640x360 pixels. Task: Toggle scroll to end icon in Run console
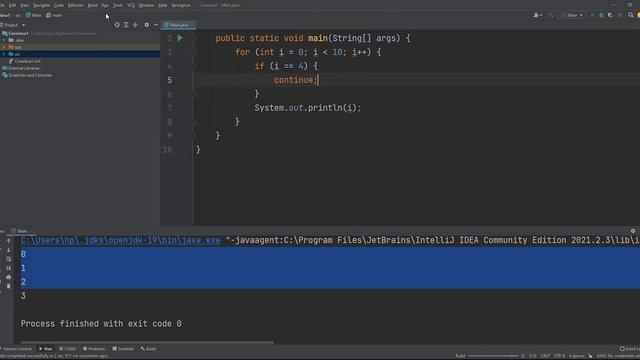[x=9, y=268]
